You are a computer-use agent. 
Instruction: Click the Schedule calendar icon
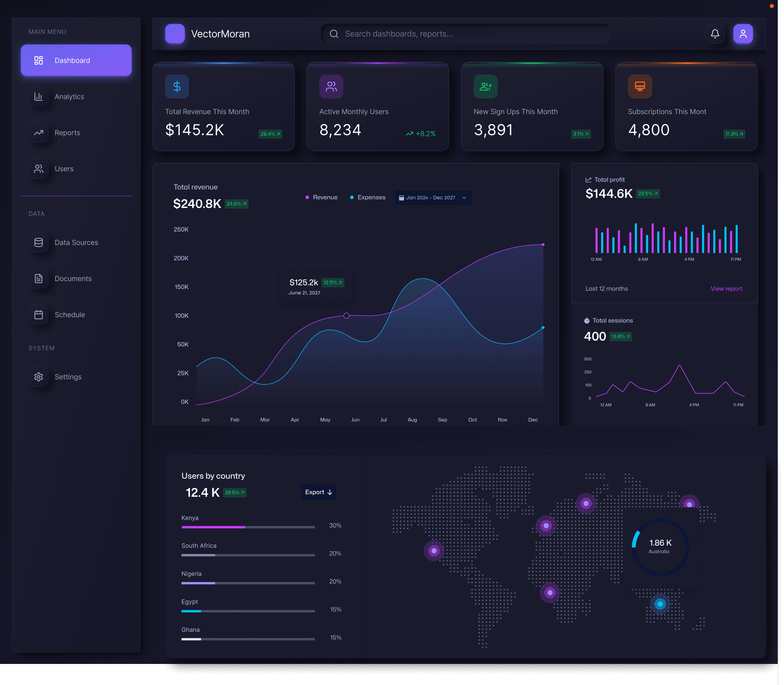[x=38, y=315]
